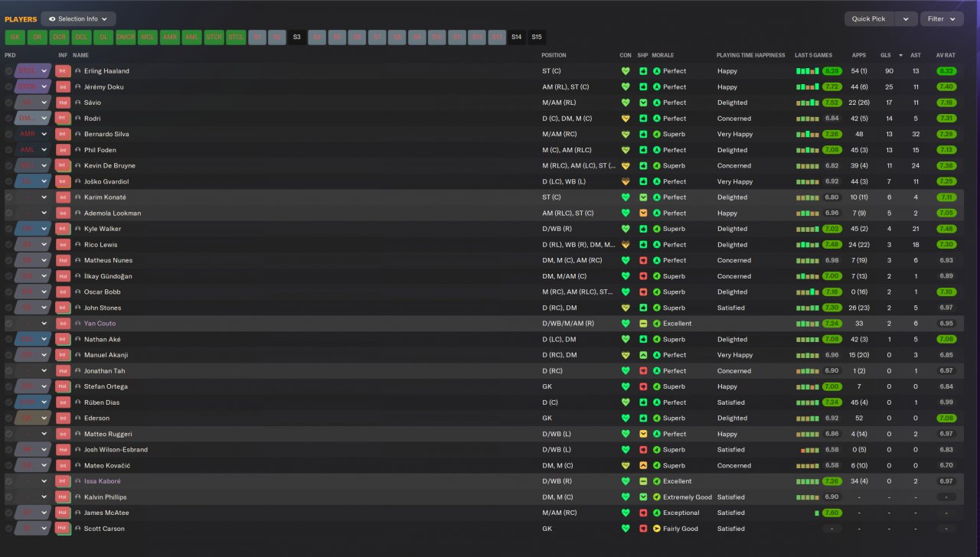Click the person icon beside Rúben Dias
Screen dimensions: 980x557
pyautogui.click(x=78, y=402)
